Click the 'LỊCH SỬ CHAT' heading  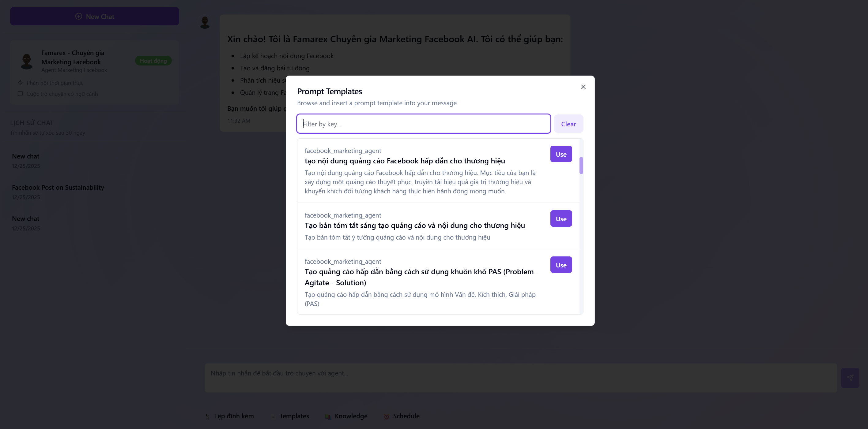(32, 123)
